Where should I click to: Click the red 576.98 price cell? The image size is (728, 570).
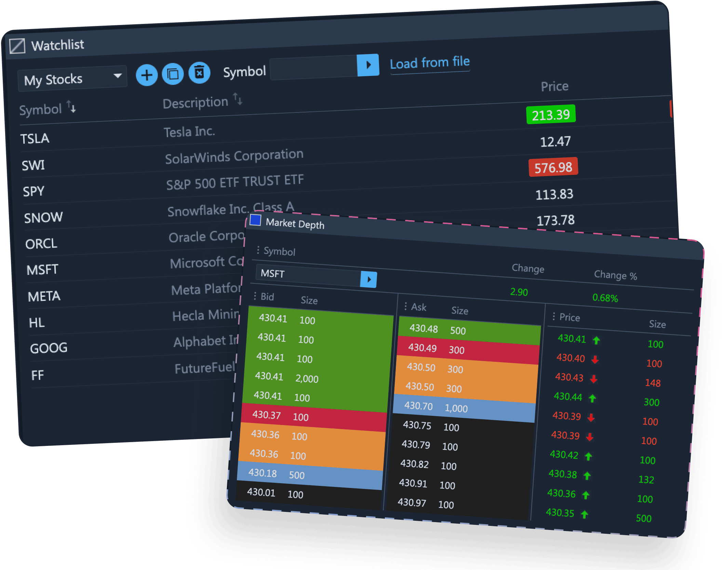click(x=553, y=167)
